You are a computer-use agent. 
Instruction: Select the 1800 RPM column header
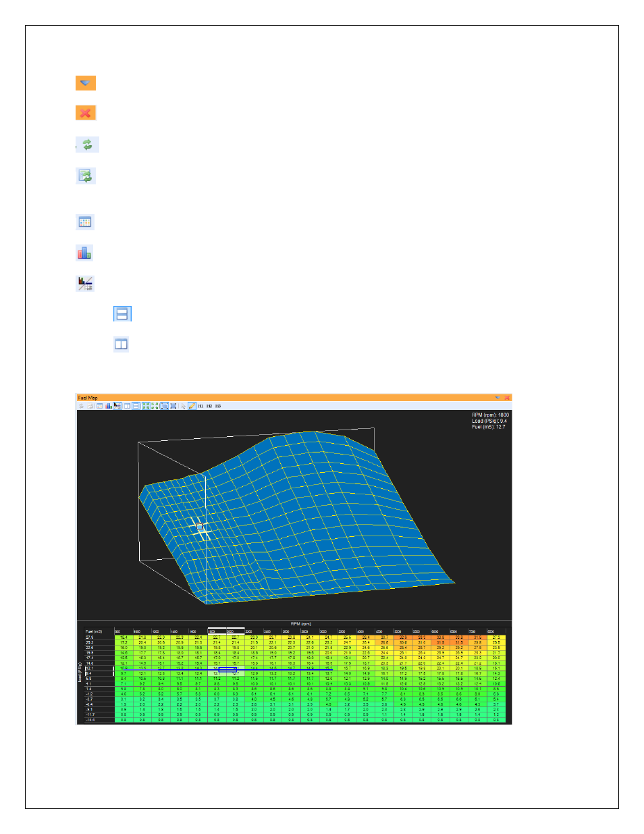[216, 631]
